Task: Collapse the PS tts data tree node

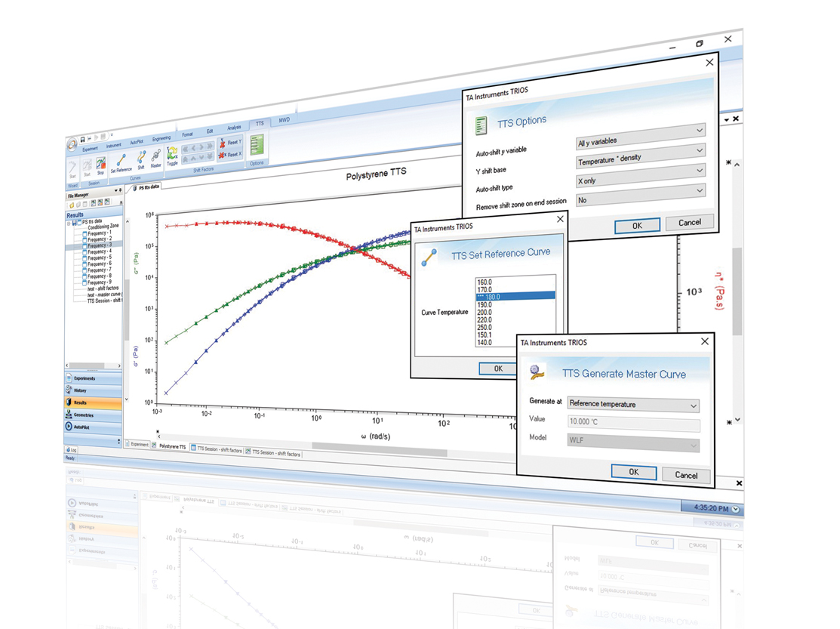Action: (69, 223)
